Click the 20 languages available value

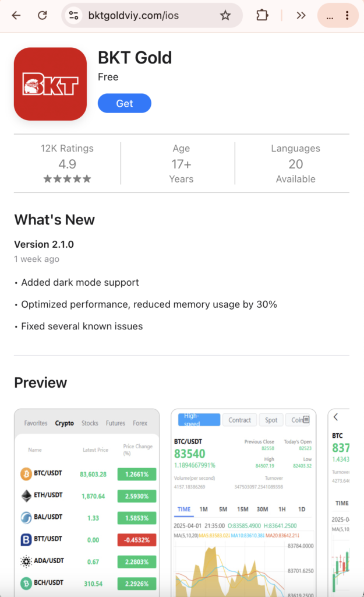coord(295,164)
